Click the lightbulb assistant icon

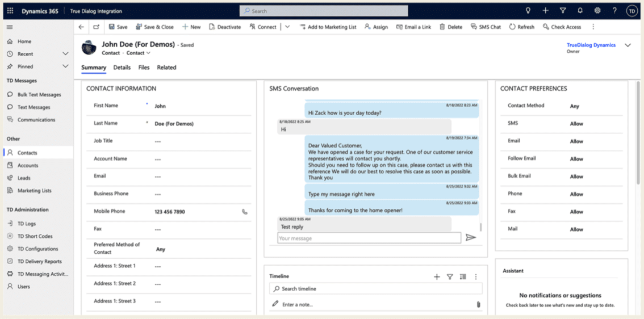coord(528,11)
